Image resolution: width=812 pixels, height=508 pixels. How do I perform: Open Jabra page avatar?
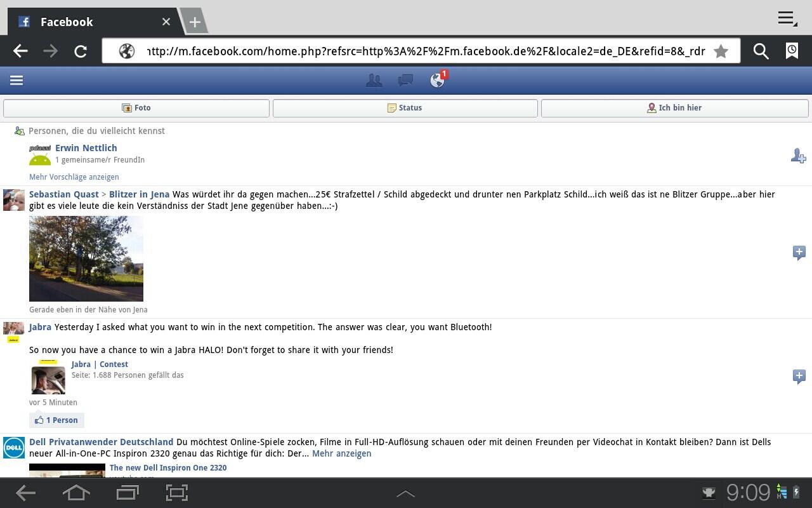[14, 333]
